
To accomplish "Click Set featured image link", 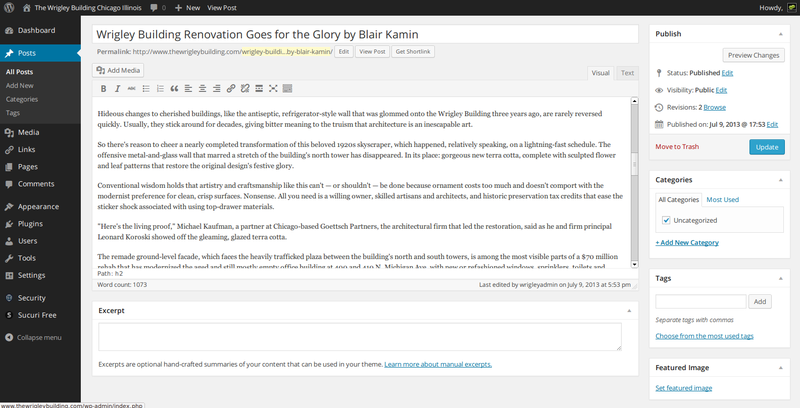I will [684, 388].
